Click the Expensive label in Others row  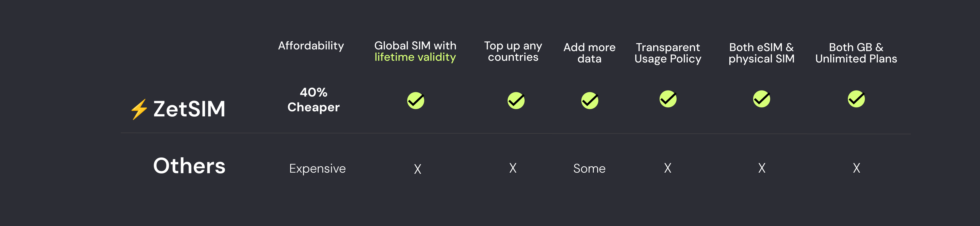click(x=317, y=169)
